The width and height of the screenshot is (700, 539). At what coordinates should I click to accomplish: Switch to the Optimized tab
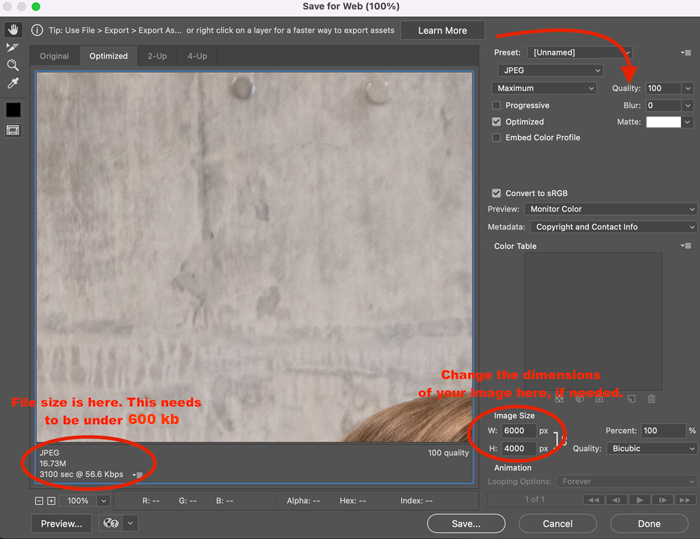click(x=108, y=56)
